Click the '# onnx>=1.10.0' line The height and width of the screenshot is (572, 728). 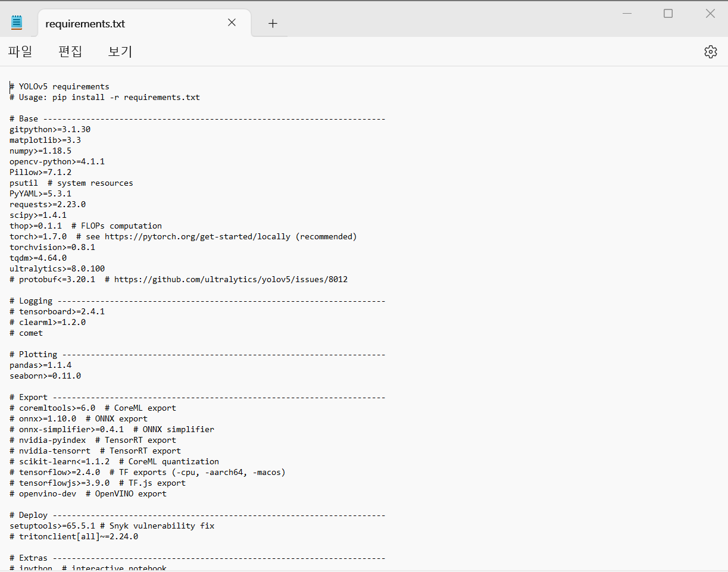pyautogui.click(x=79, y=418)
